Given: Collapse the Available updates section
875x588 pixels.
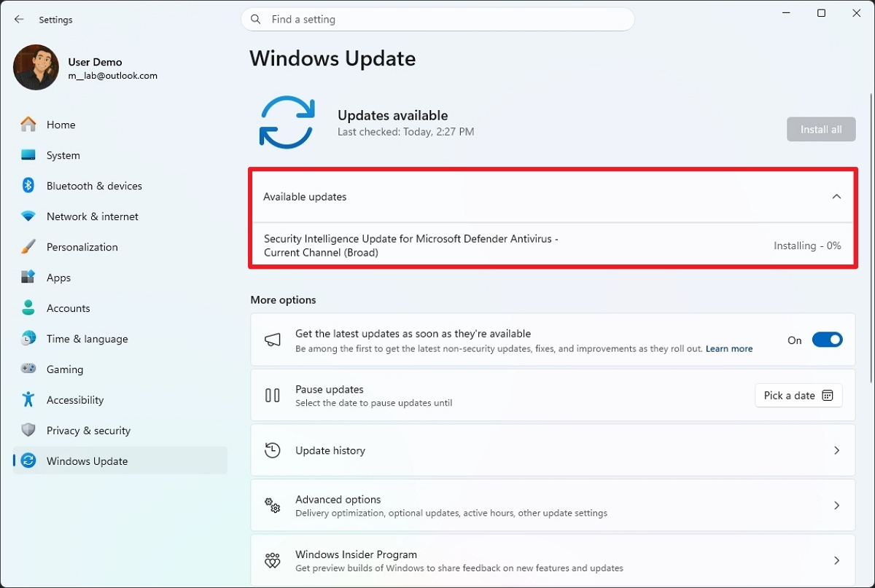Looking at the screenshot, I should tap(836, 197).
